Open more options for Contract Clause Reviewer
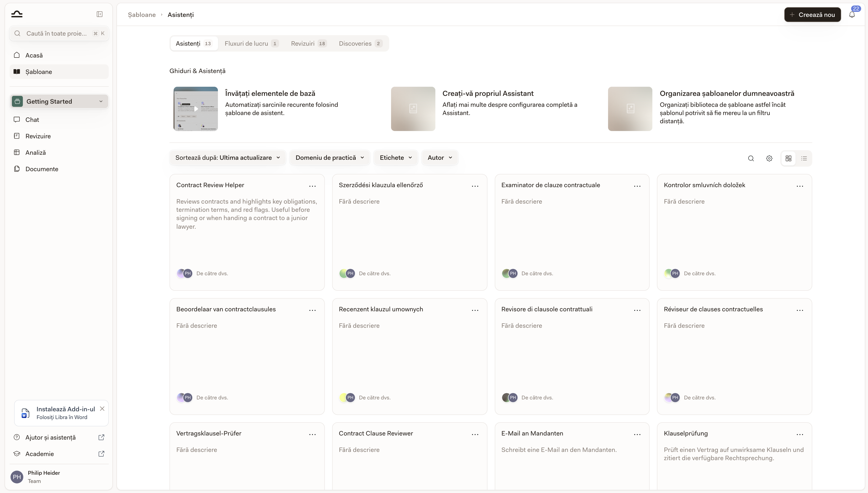 [x=475, y=434]
